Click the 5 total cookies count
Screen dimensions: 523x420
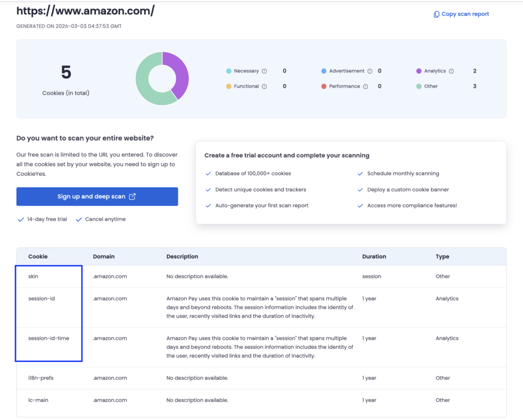(66, 73)
